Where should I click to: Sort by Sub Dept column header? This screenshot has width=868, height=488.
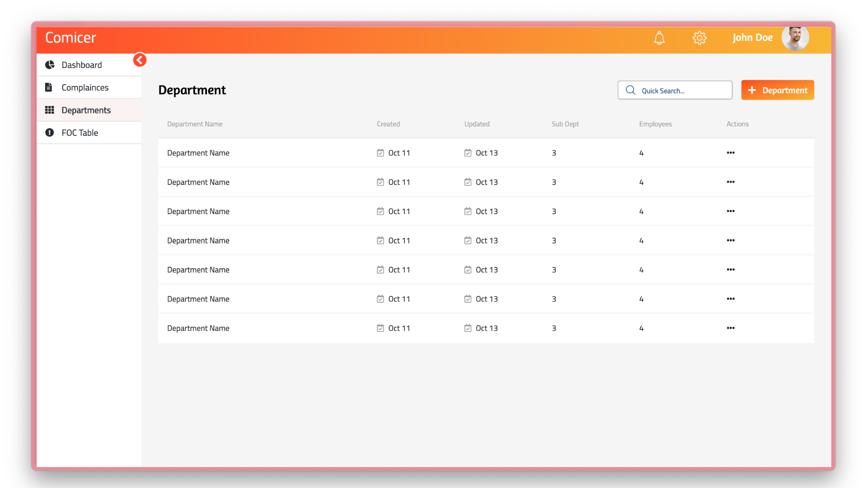pos(565,124)
